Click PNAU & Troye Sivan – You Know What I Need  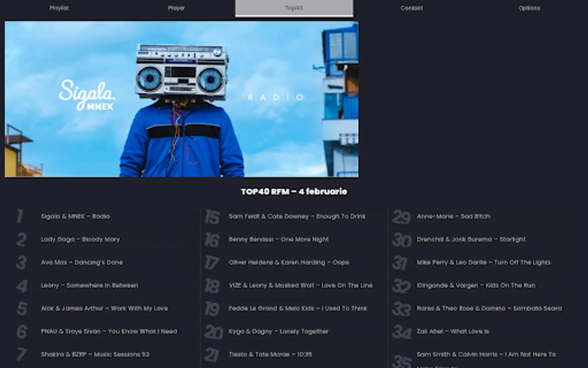coord(109,331)
